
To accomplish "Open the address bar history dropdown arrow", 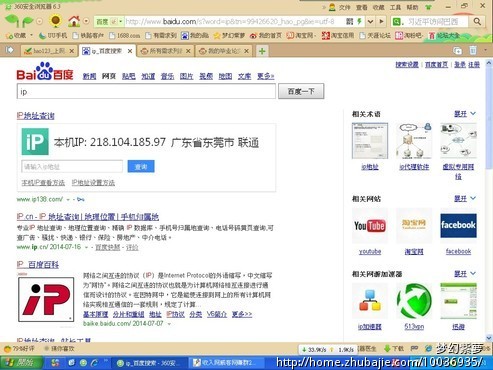I will click(x=370, y=22).
